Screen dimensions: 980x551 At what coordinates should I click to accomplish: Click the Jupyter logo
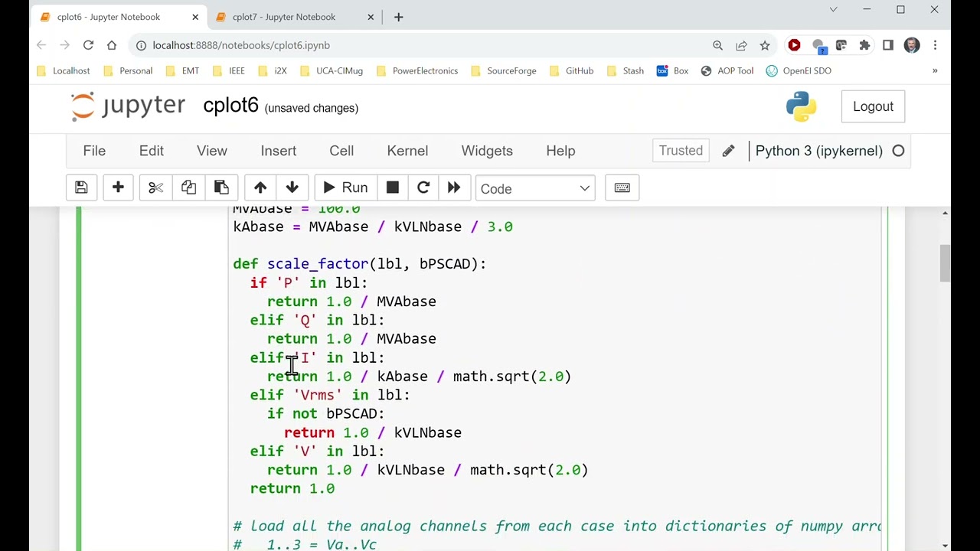(x=129, y=106)
